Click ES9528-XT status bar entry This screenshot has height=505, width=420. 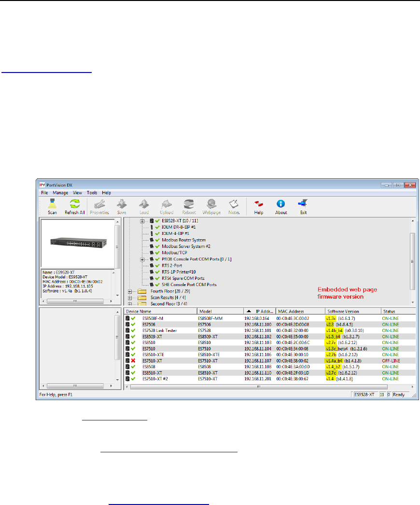pyautogui.click(x=364, y=394)
